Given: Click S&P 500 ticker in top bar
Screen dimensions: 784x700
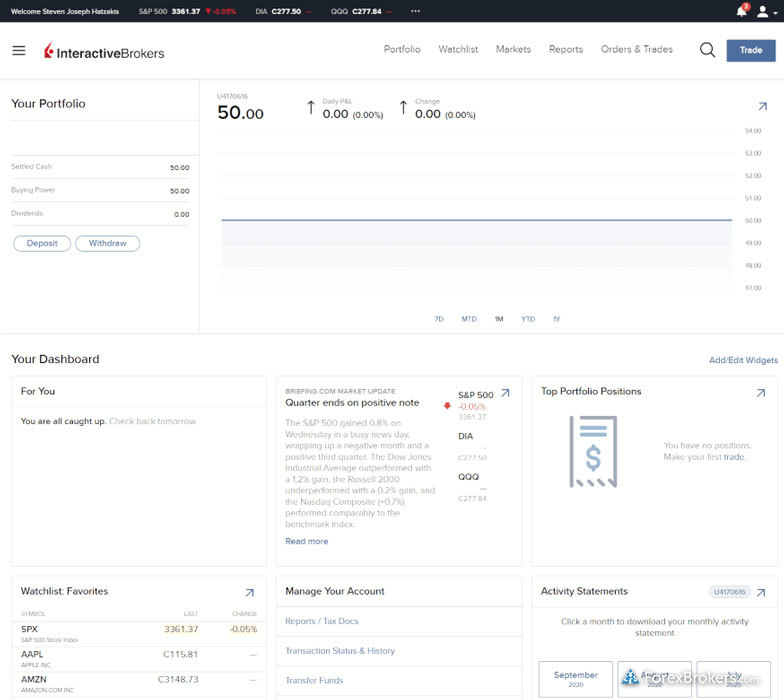Looking at the screenshot, I should 187,11.
